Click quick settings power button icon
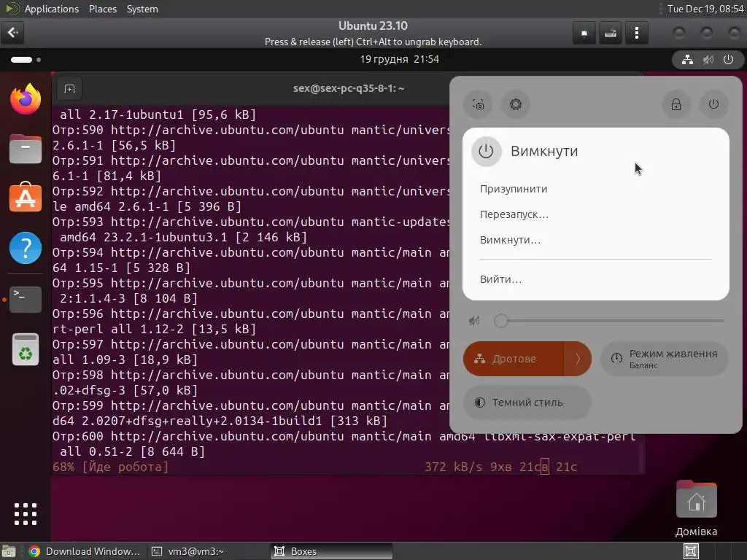 coord(713,104)
